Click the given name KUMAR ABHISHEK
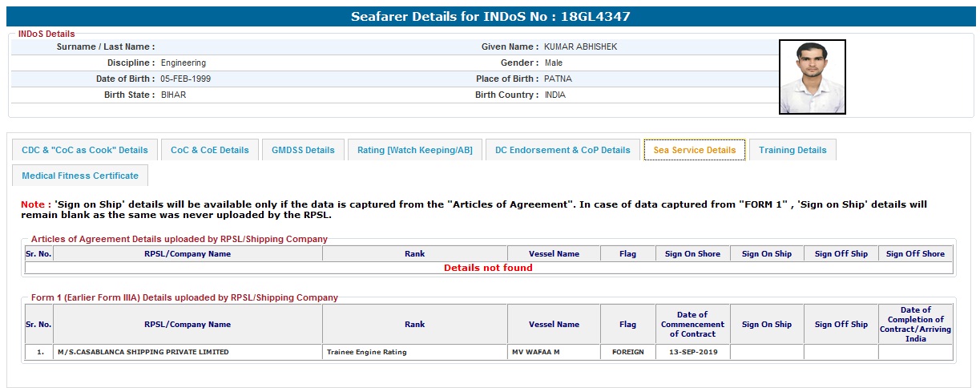980x388 pixels. pyautogui.click(x=581, y=46)
